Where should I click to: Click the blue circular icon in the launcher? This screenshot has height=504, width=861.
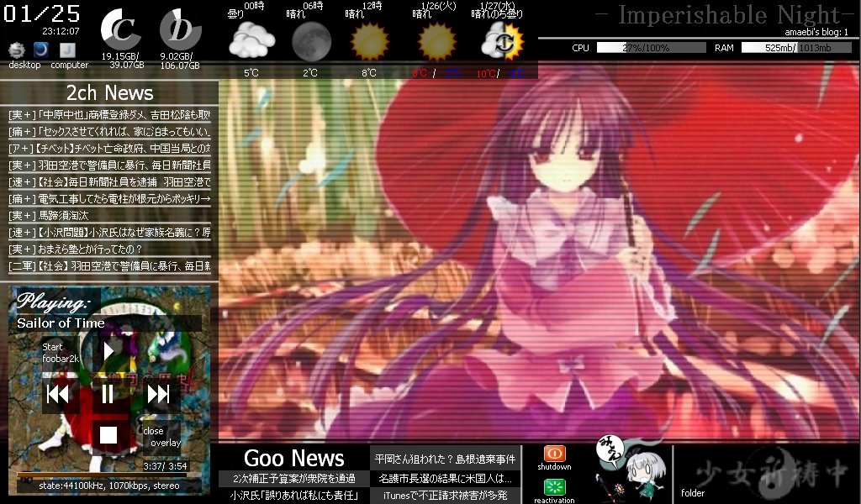(40, 50)
